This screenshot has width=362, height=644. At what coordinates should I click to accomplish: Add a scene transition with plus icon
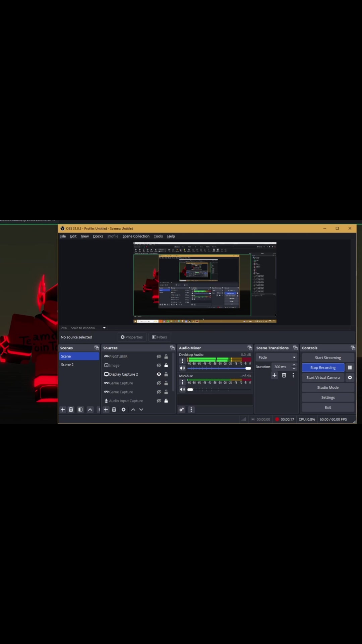tap(275, 375)
